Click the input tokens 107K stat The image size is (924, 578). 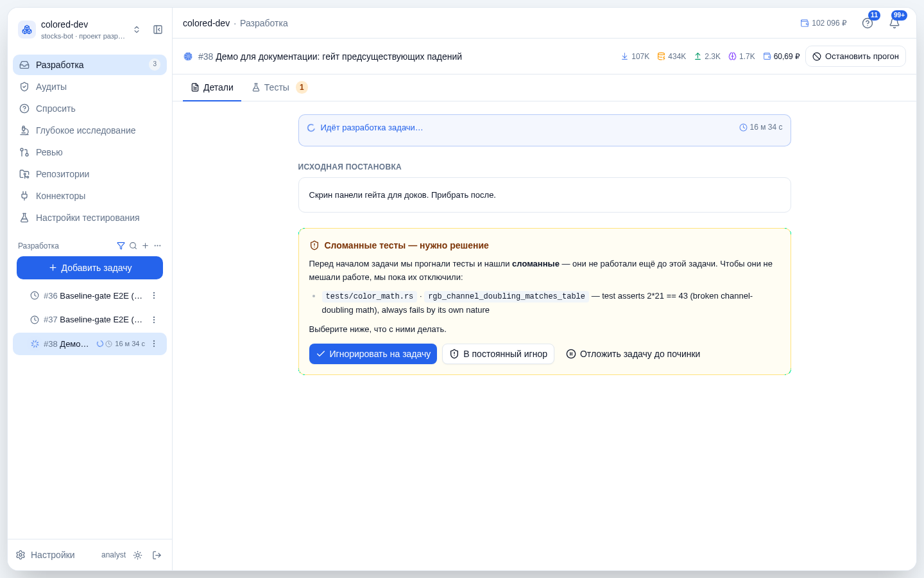pyautogui.click(x=635, y=57)
